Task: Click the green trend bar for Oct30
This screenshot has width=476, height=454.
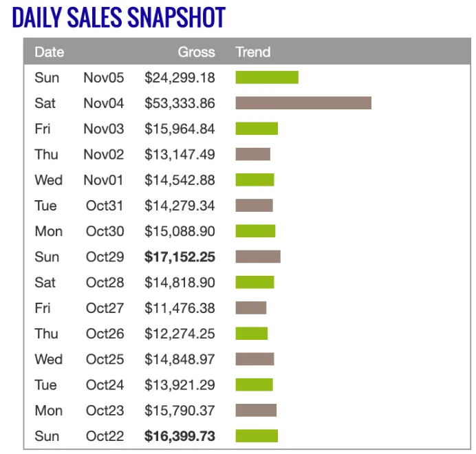Action: [x=255, y=231]
